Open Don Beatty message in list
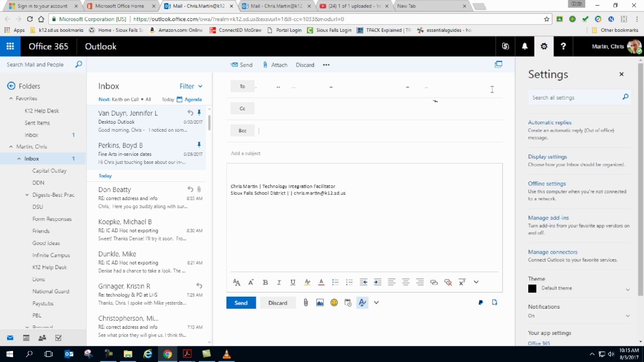The height and width of the screenshot is (362, 644). pos(146,198)
